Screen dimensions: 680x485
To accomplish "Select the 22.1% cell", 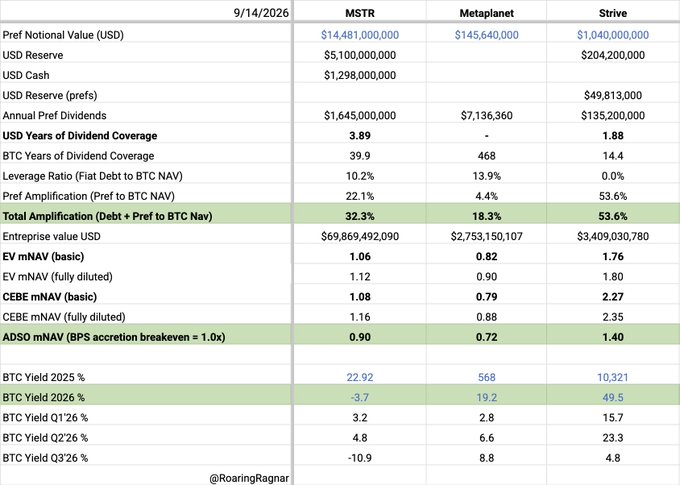I will 360,196.
